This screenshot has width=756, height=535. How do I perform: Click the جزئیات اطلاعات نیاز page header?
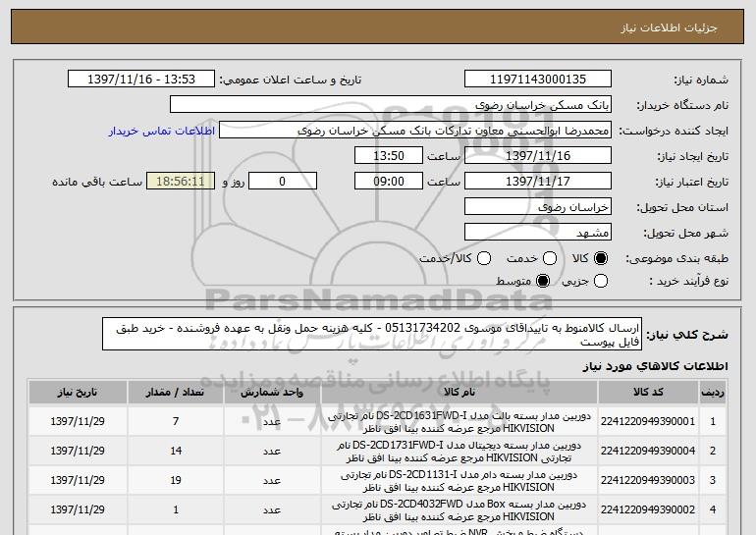[x=669, y=27]
